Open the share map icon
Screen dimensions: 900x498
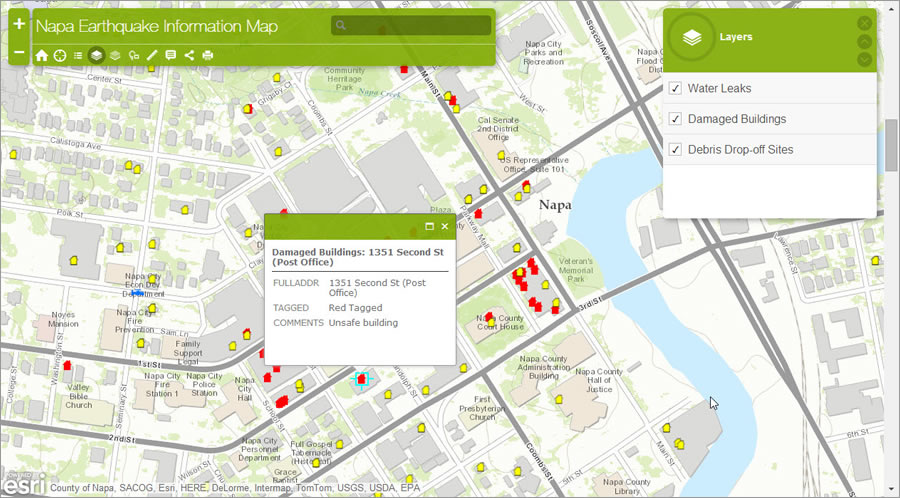[x=189, y=55]
